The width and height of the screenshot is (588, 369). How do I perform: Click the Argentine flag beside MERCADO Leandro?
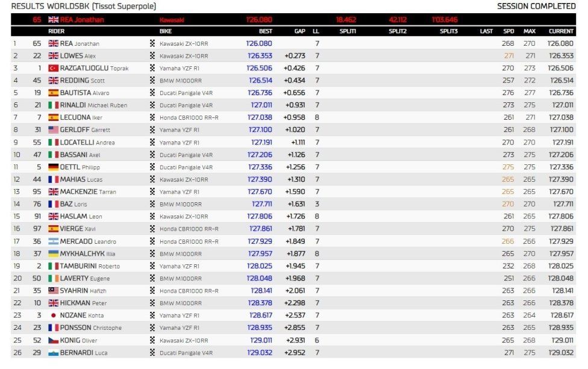click(x=53, y=241)
